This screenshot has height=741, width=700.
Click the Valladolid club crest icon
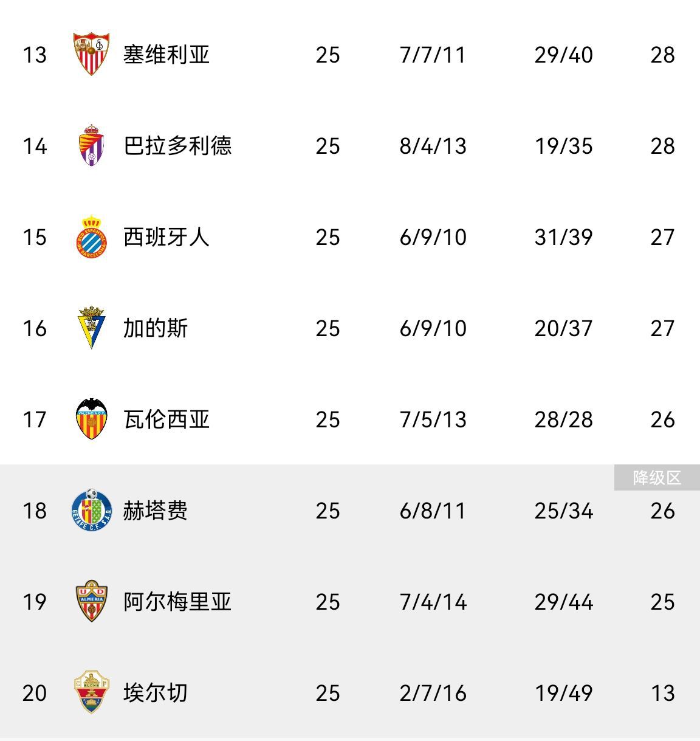click(91, 146)
